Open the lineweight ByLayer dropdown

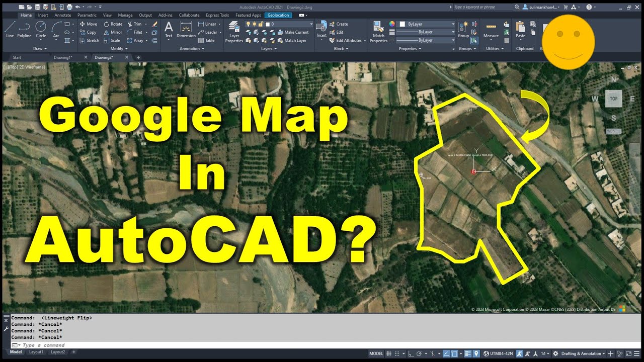[x=425, y=32]
